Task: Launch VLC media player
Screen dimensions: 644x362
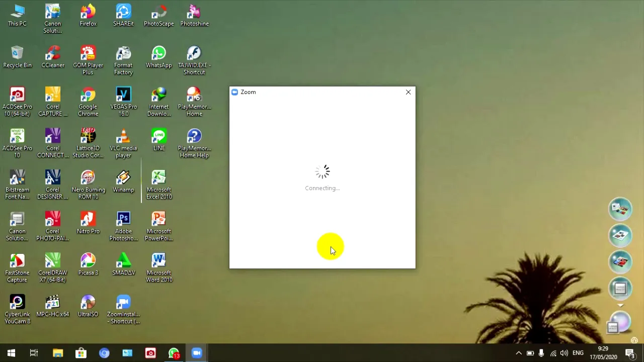Action: coord(123,143)
